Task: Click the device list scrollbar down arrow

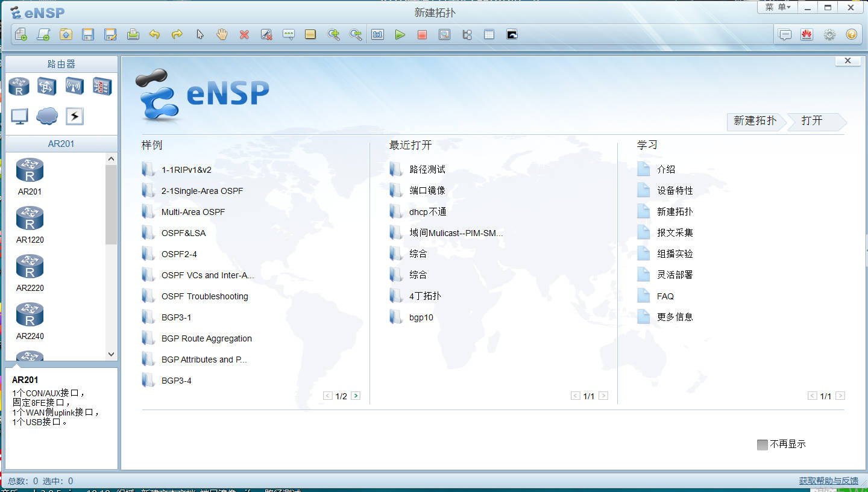Action: click(x=111, y=354)
